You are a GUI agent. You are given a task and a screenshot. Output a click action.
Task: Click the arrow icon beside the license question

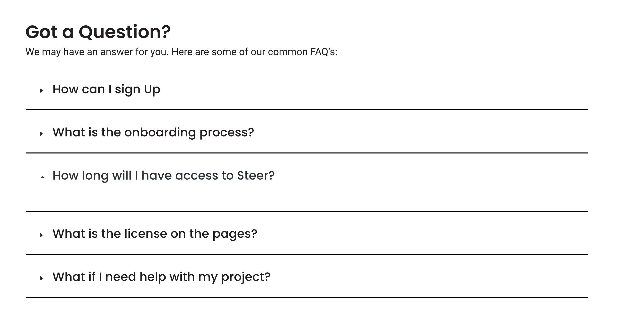pyautogui.click(x=42, y=235)
